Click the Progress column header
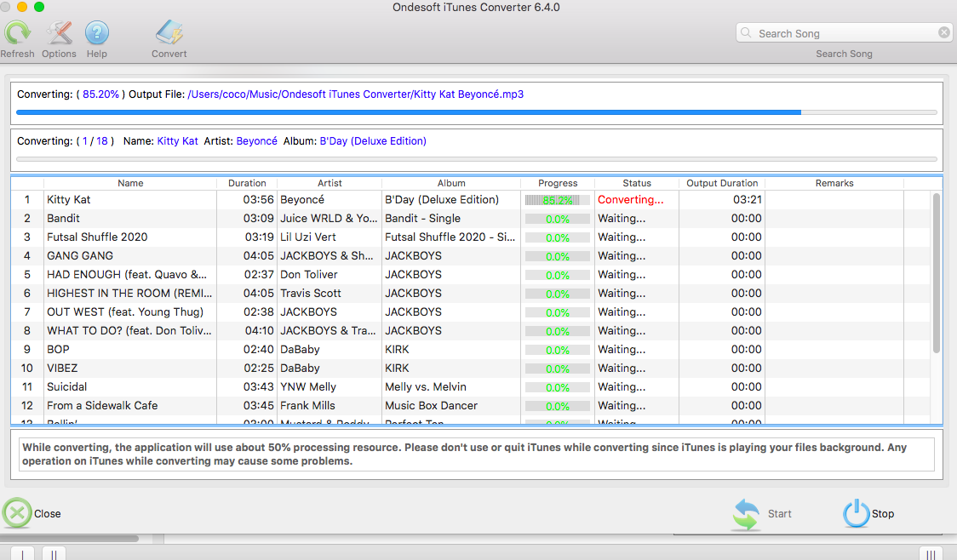Screen dimensions: 957x560 (558, 183)
